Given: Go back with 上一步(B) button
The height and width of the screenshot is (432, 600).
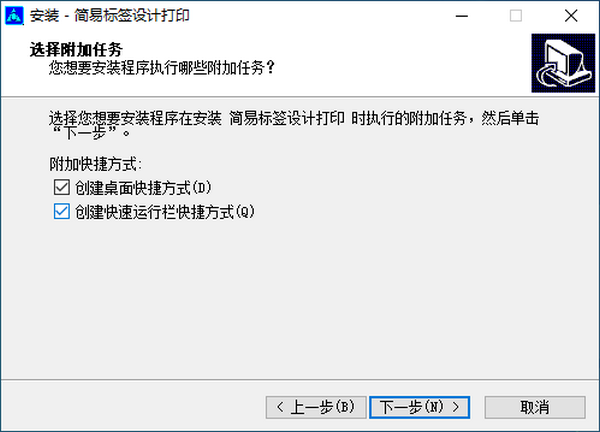Looking at the screenshot, I should pos(316,407).
